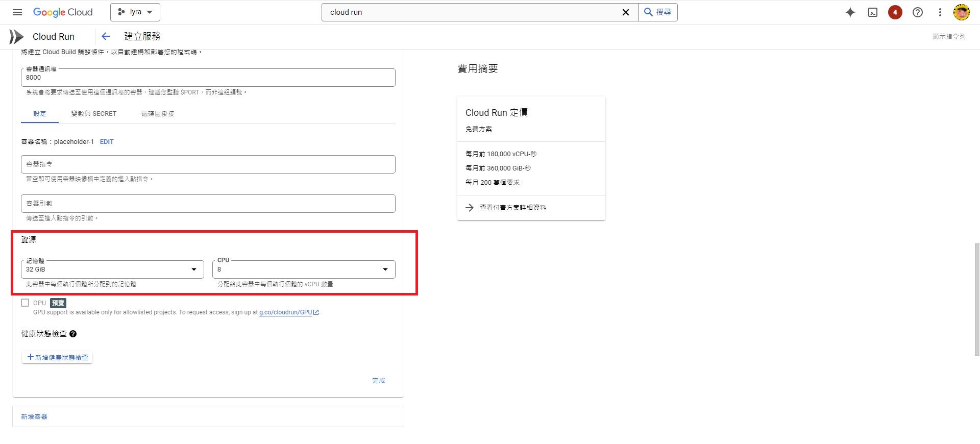Click the 每月前 360,000 GiB-秒 text
This screenshot has height=444, width=980.
point(498,168)
